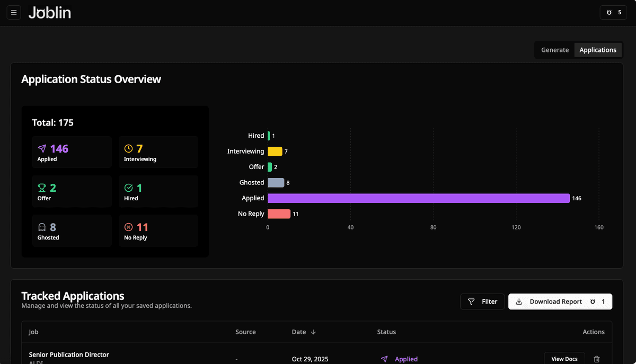Screen dimensions: 636x364
Task: Click the trophy Offer icon
Action: [42, 188]
